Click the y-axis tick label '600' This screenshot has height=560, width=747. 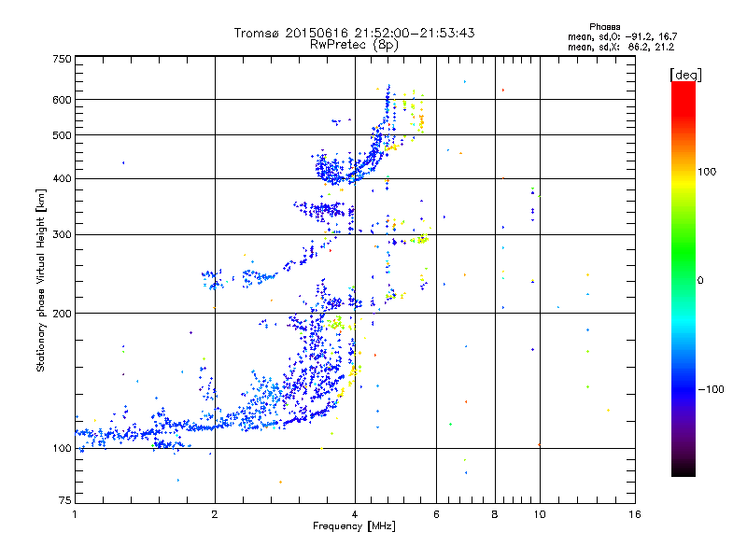click(62, 100)
